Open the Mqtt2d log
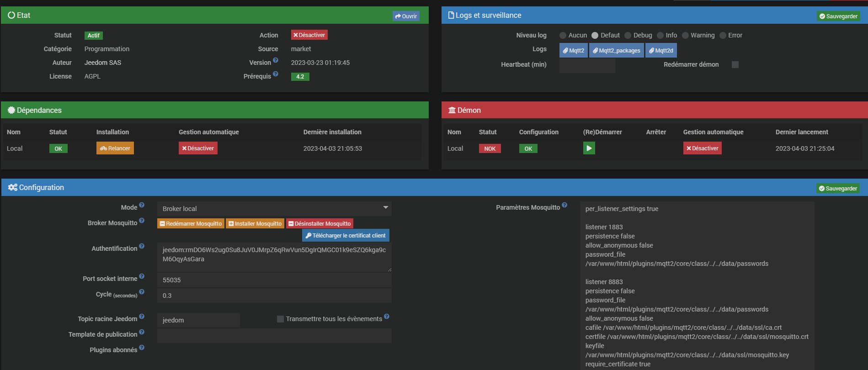Viewport: 868px width, 370px height. (661, 51)
